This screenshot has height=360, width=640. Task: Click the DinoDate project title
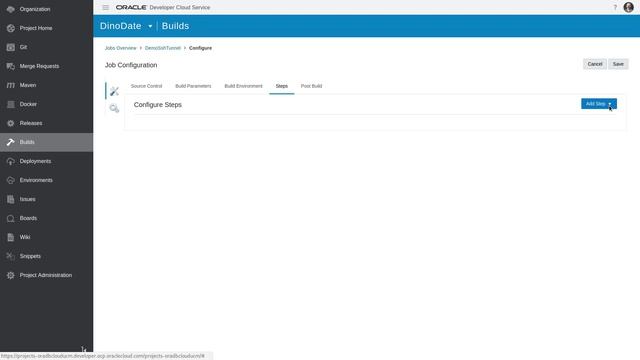120,26
